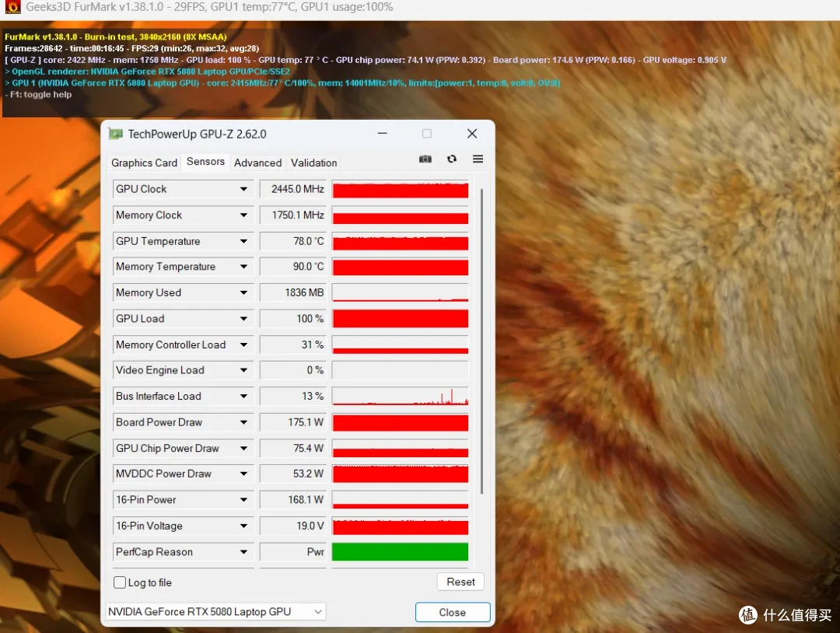840x633 pixels.
Task: Open the Validation tab
Action: tap(314, 163)
